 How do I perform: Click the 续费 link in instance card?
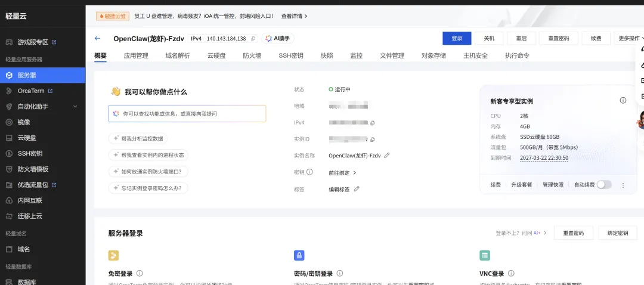tap(496, 185)
